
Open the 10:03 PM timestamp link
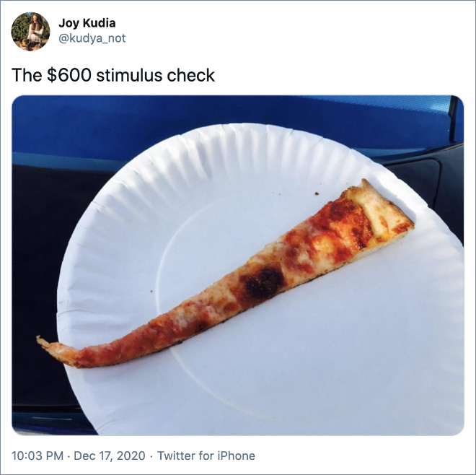tap(38, 456)
